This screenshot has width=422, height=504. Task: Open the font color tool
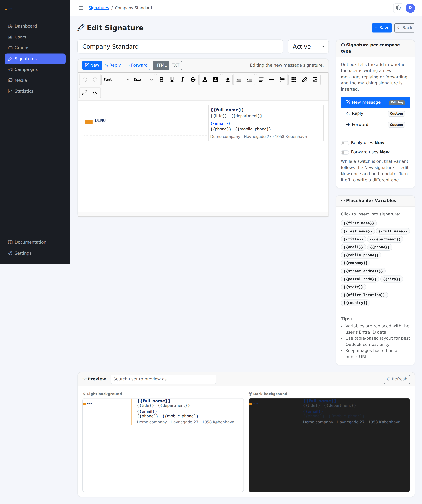click(x=205, y=80)
